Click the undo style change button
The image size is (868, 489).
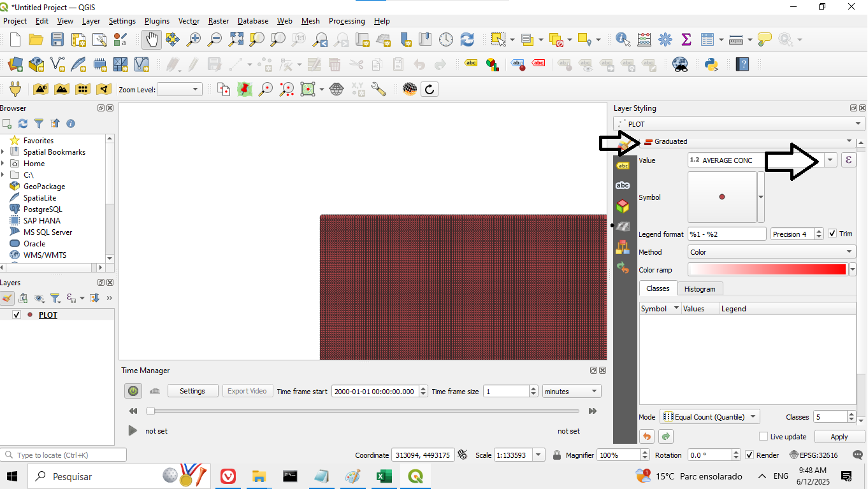[647, 437]
